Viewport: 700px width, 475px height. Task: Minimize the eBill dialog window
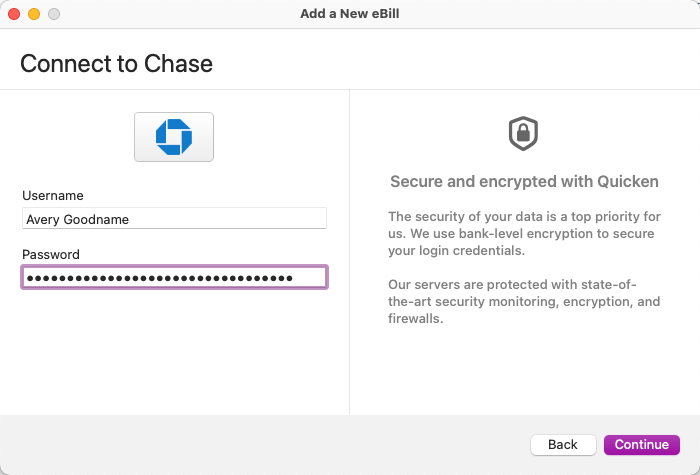(34, 14)
